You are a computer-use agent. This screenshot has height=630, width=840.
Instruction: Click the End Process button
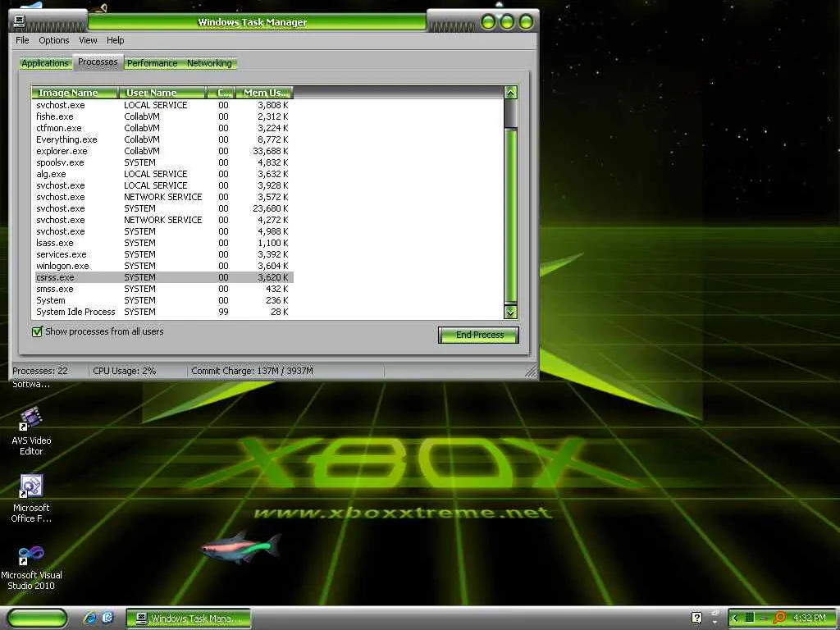click(478, 335)
